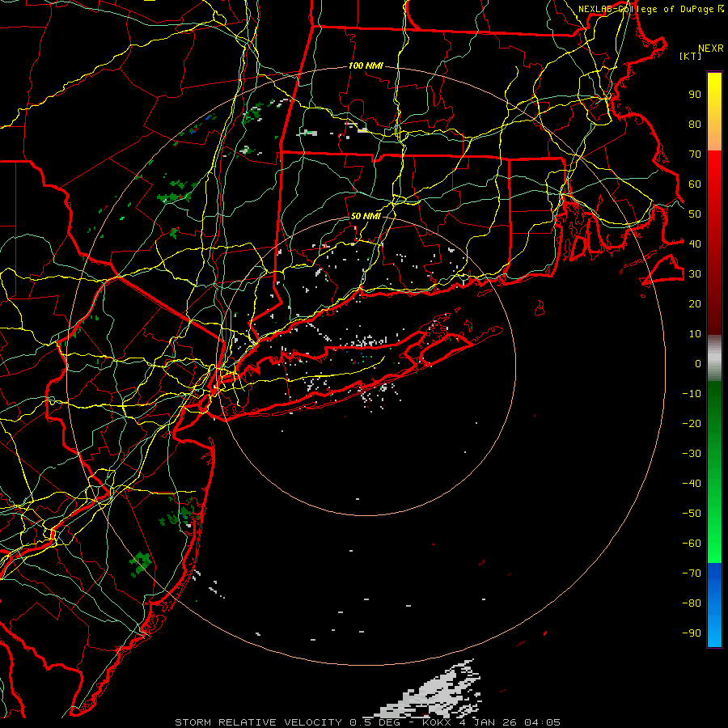Click the "NEXR" label at top right

point(711,49)
